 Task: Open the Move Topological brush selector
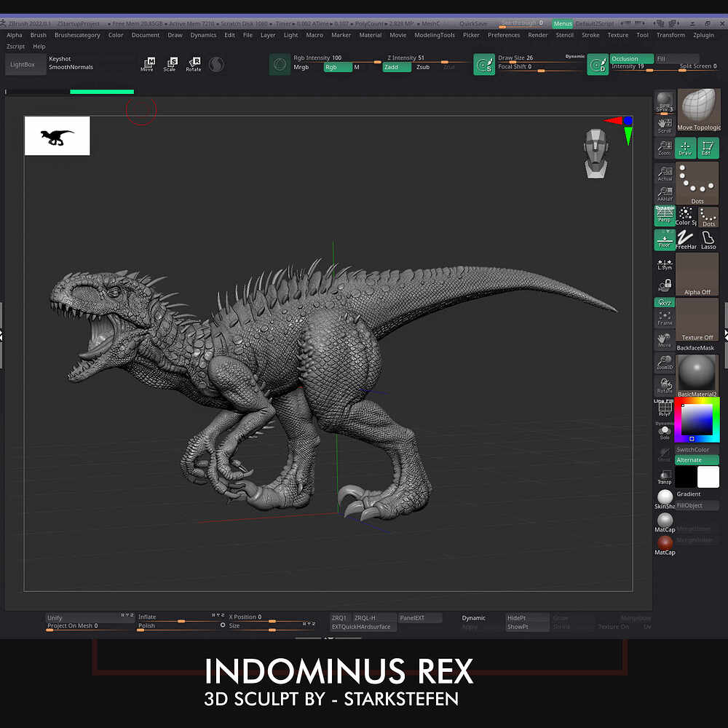click(699, 111)
